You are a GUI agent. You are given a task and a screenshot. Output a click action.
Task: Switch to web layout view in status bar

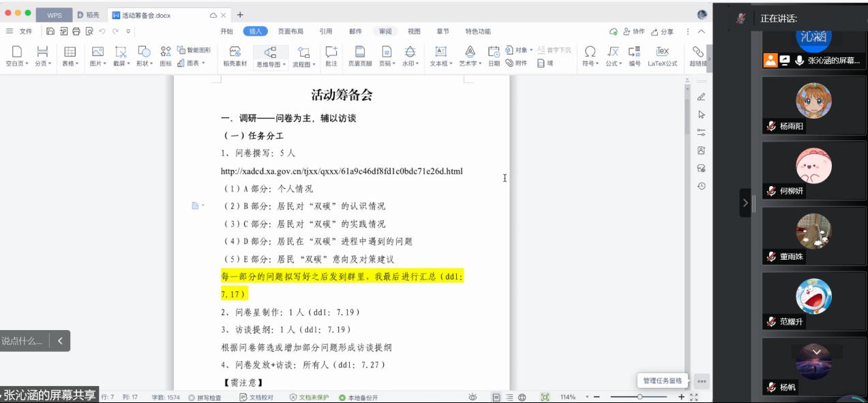point(522,397)
